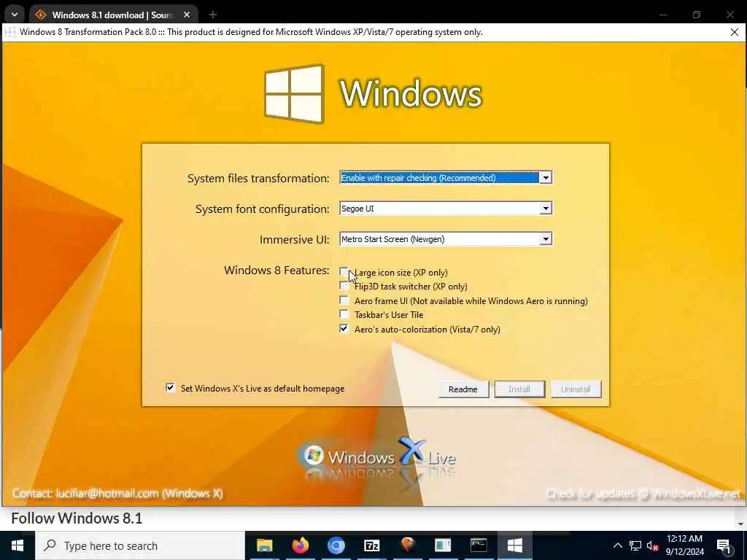Click the orange bird app taskbar icon

click(407, 545)
